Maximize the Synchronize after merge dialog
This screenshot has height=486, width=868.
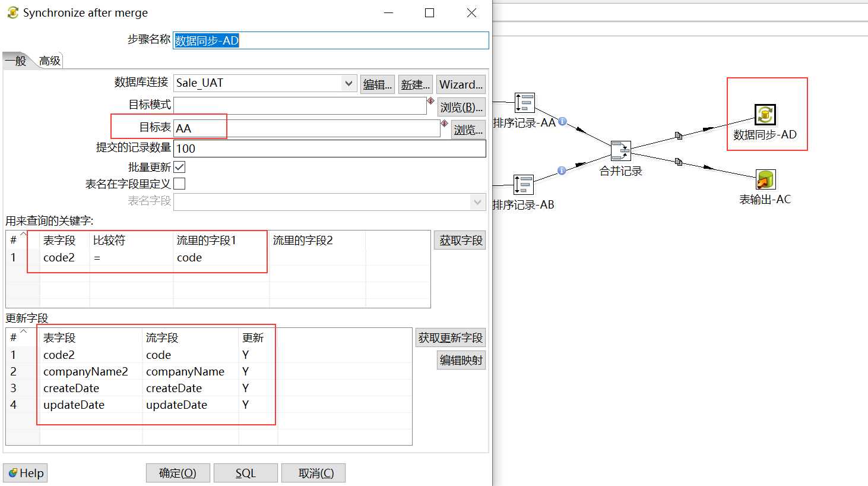429,12
